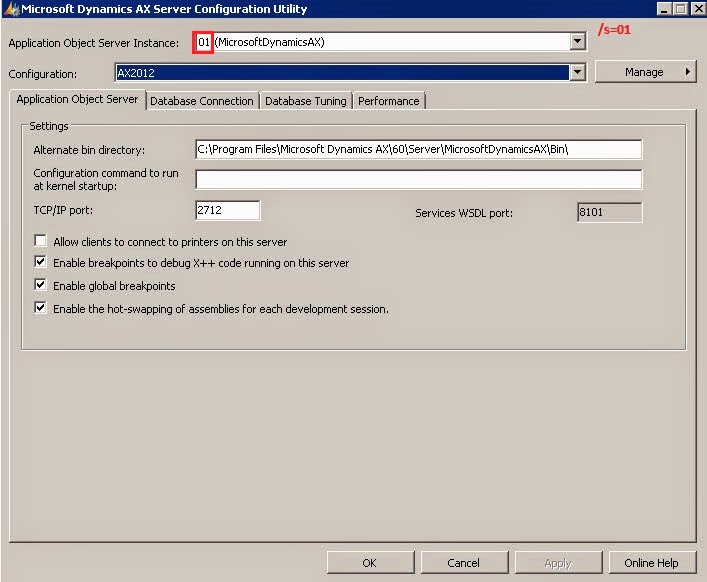Click the Cancel button
The width and height of the screenshot is (707, 582).
[464, 563]
